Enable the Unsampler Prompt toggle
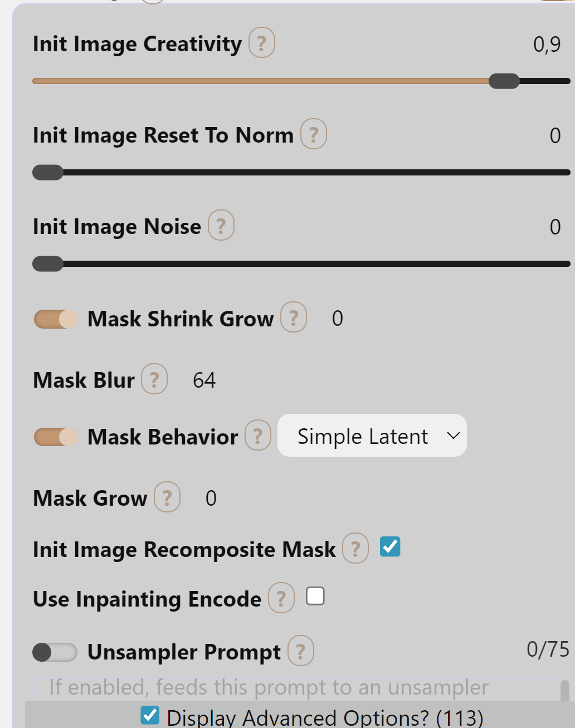575x728 pixels. pos(55,652)
